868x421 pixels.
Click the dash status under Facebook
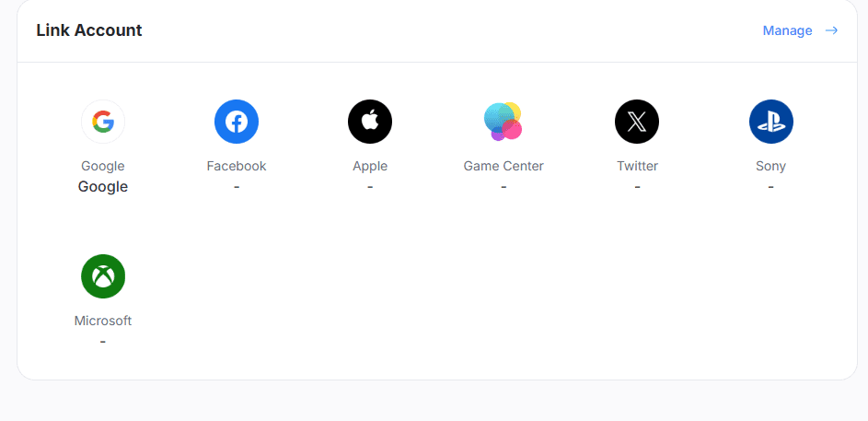point(237,186)
